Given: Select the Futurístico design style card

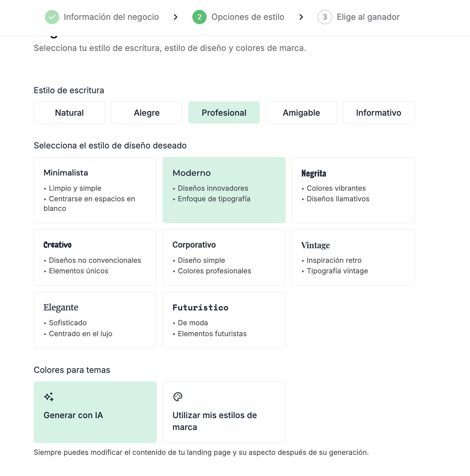Looking at the screenshot, I should (224, 320).
